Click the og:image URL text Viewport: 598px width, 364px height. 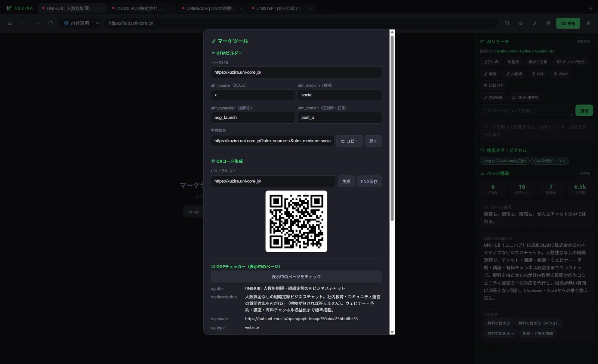(301, 319)
